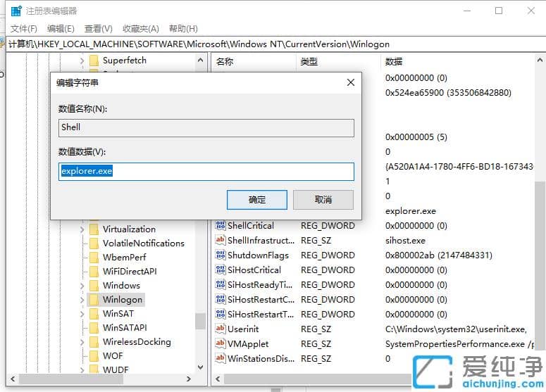Image resolution: width=546 pixels, height=392 pixels.
Task: Close the 编辑字符串 dialog
Action: click(351, 82)
